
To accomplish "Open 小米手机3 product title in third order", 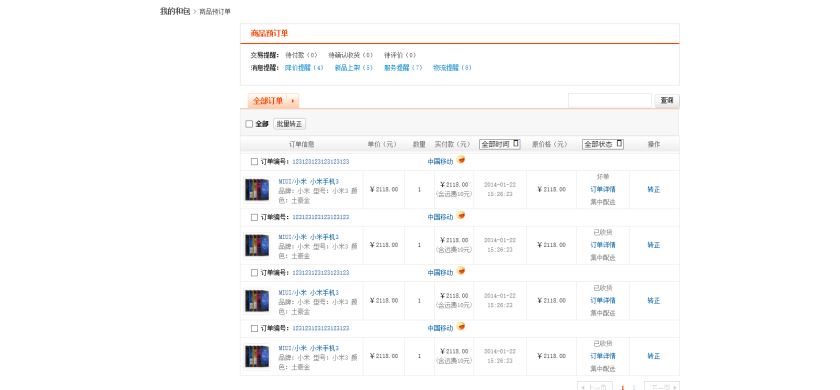I will [x=309, y=292].
